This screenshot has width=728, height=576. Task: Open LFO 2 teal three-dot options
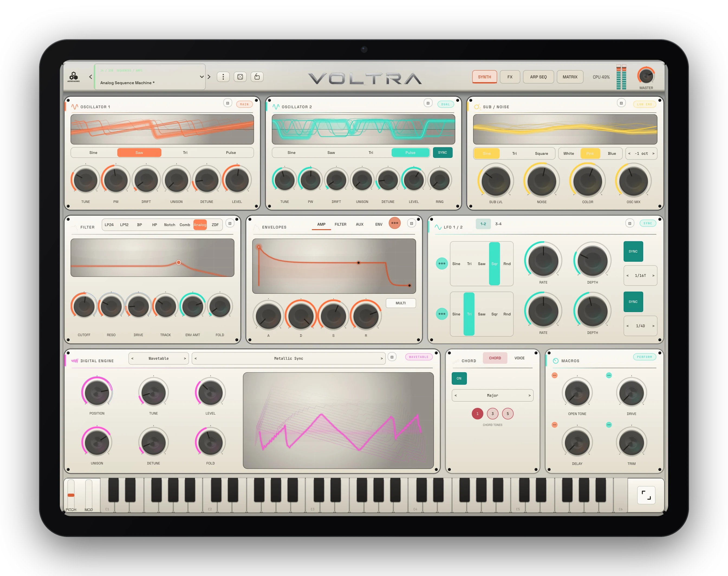[442, 314]
